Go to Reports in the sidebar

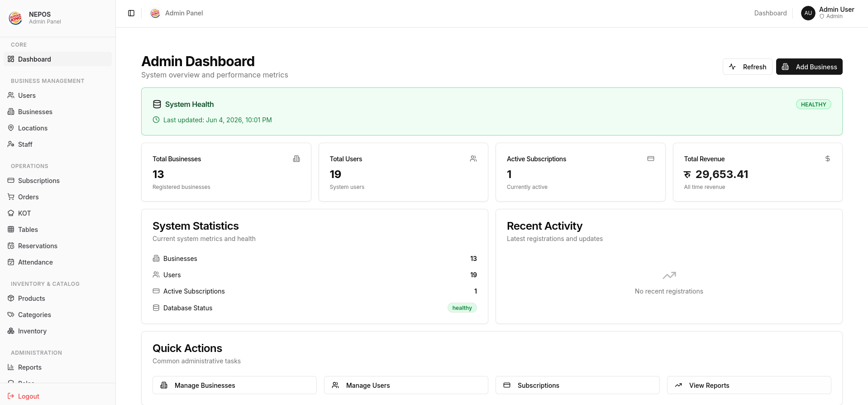(x=57, y=367)
